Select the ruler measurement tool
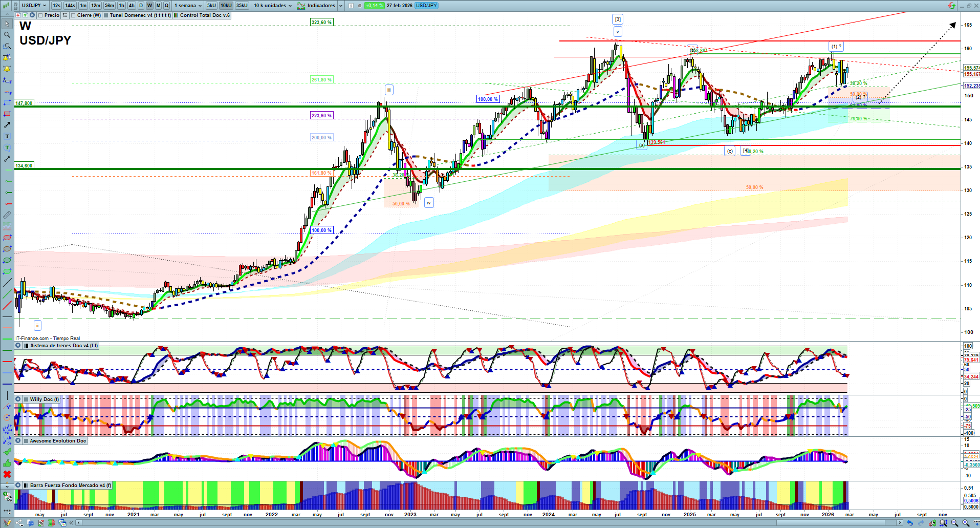This screenshot has height=528, width=980. tap(7, 215)
